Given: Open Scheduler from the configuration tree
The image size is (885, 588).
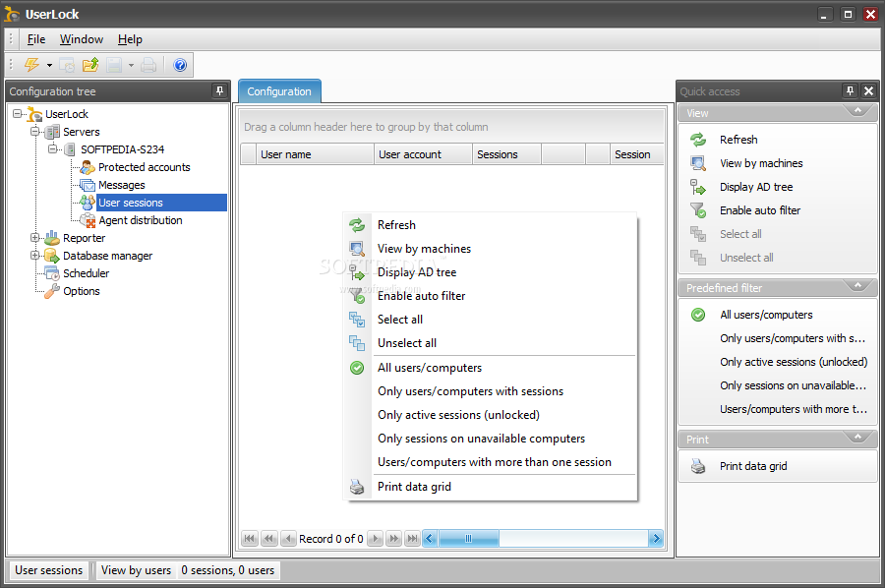Looking at the screenshot, I should [86, 273].
